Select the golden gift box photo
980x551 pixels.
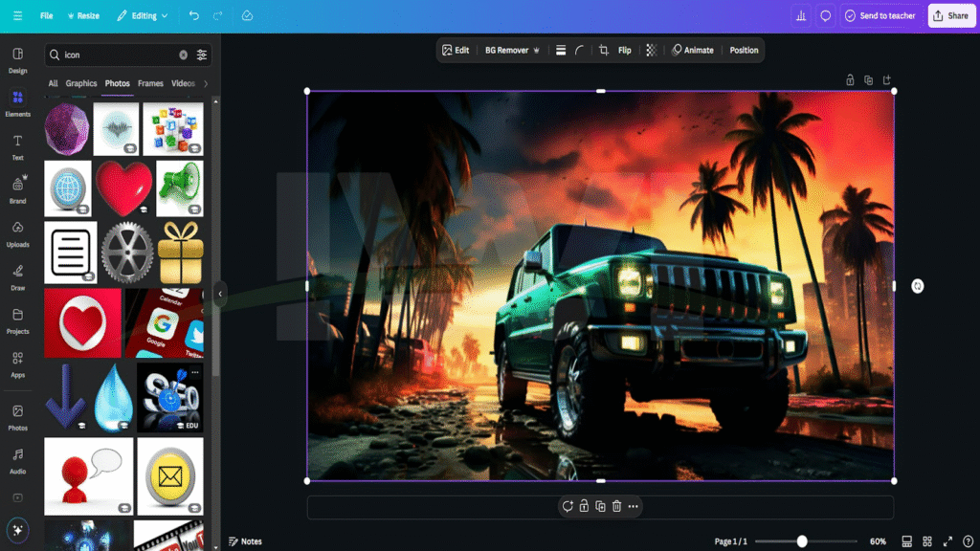[180, 253]
